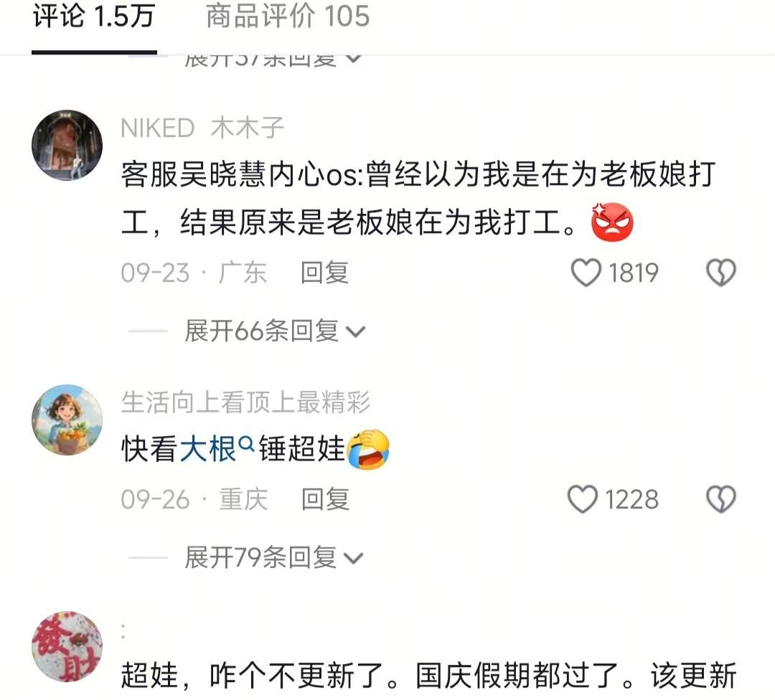Tap the comment about 客服吴晓慧
The width and height of the screenshot is (775, 700).
click(x=418, y=199)
